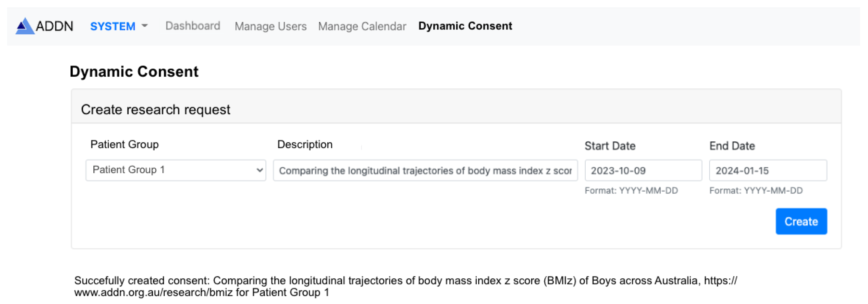This screenshot has height=304, width=868.
Task: Expand the Patient Group select box
Action: 175,170
